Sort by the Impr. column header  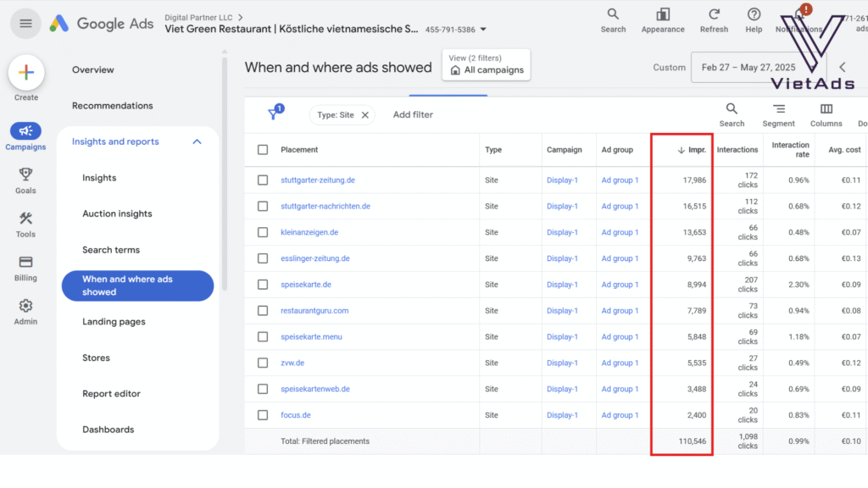pyautogui.click(x=692, y=150)
